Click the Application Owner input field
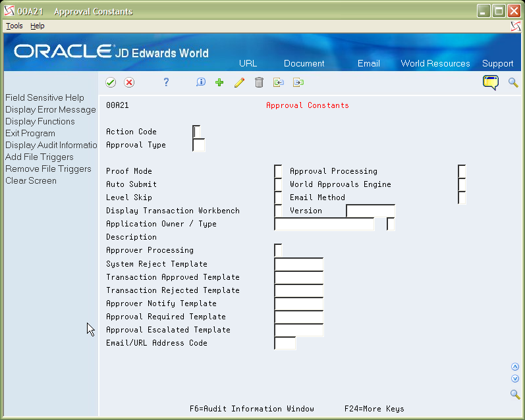 pos(324,224)
